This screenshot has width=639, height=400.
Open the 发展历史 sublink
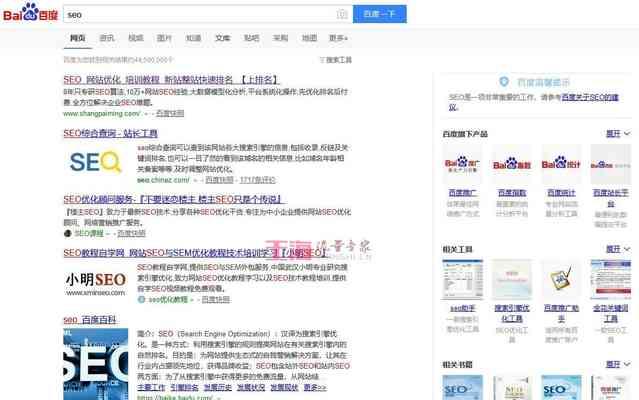click(218, 387)
